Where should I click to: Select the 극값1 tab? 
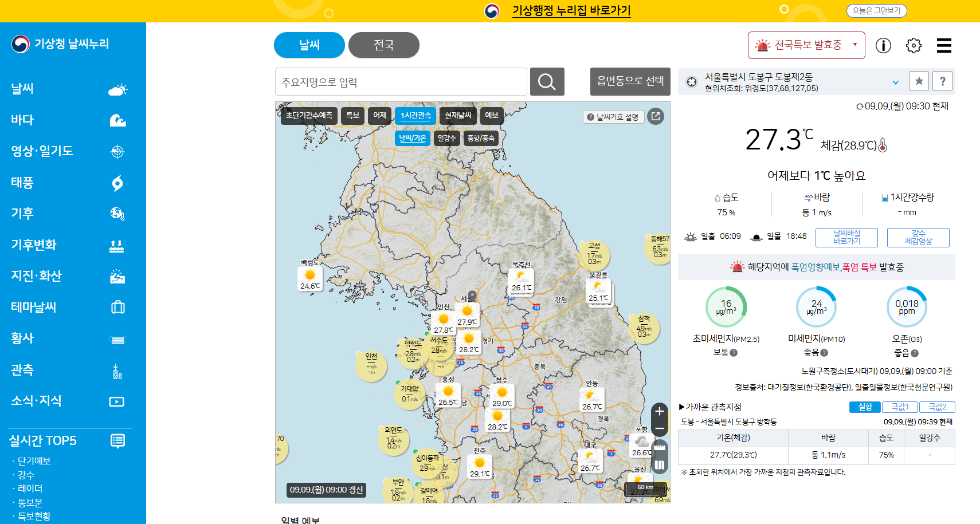900,407
